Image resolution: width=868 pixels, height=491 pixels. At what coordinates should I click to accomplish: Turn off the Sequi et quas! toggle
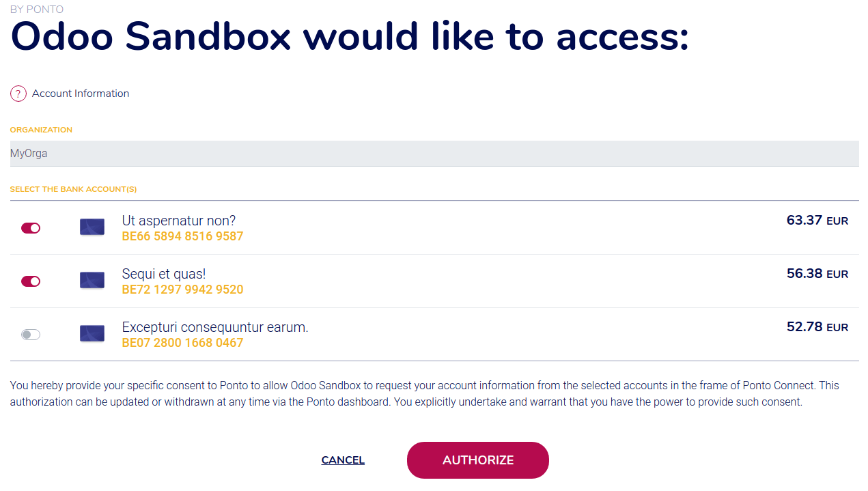[30, 281]
